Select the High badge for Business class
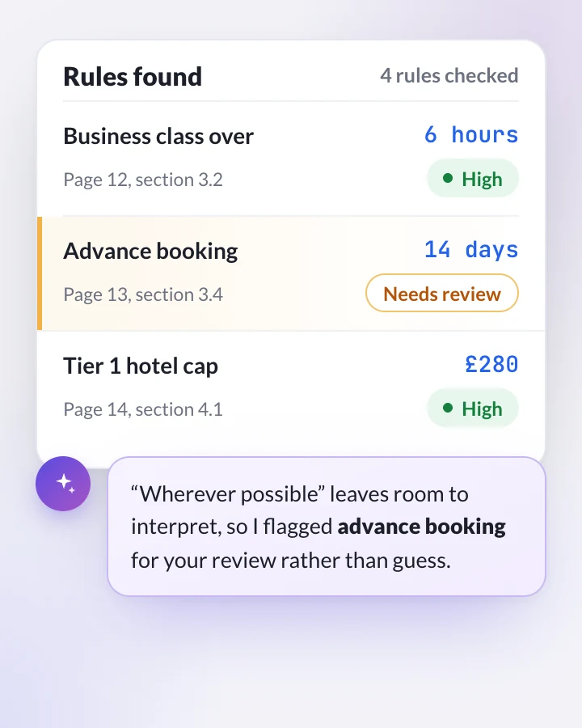The width and height of the screenshot is (582, 728). point(472,178)
